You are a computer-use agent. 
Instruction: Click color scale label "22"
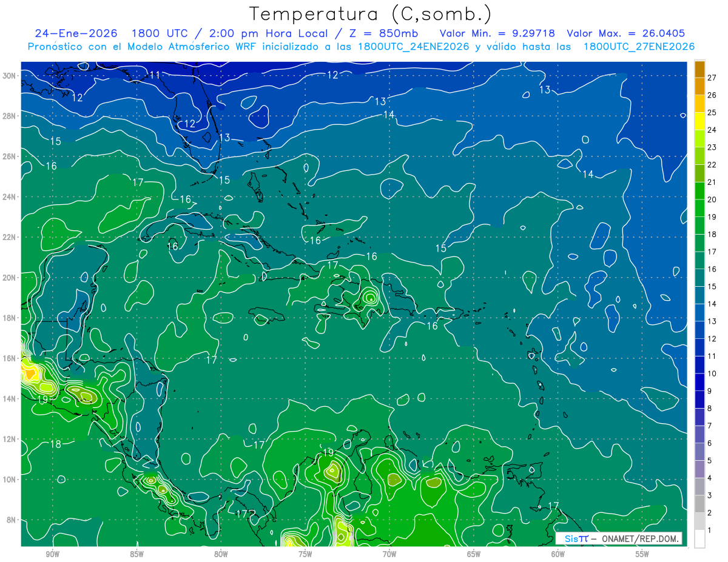click(x=712, y=165)
